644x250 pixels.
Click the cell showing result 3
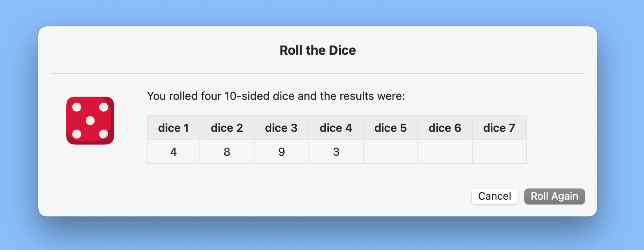click(x=336, y=152)
